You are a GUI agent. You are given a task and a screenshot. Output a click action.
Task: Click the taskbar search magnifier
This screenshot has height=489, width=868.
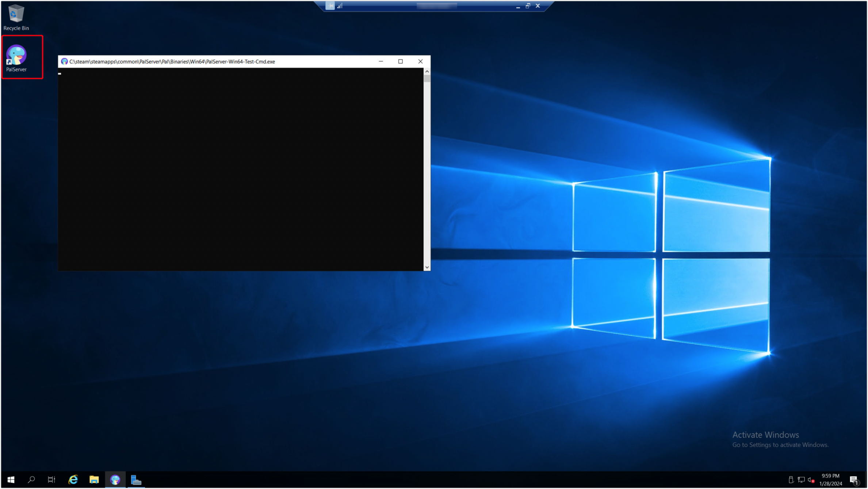31,479
